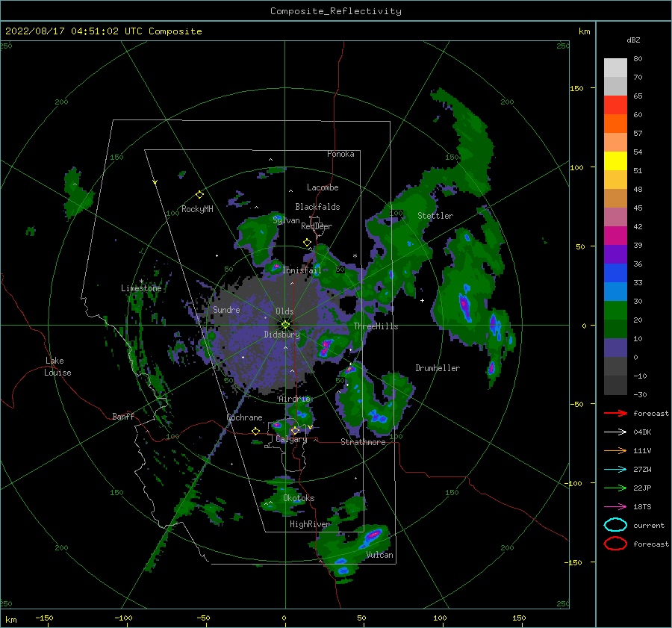The width and height of the screenshot is (672, 628).
Task: Click the yellow radar site marker near Didsbury
Action: [285, 325]
